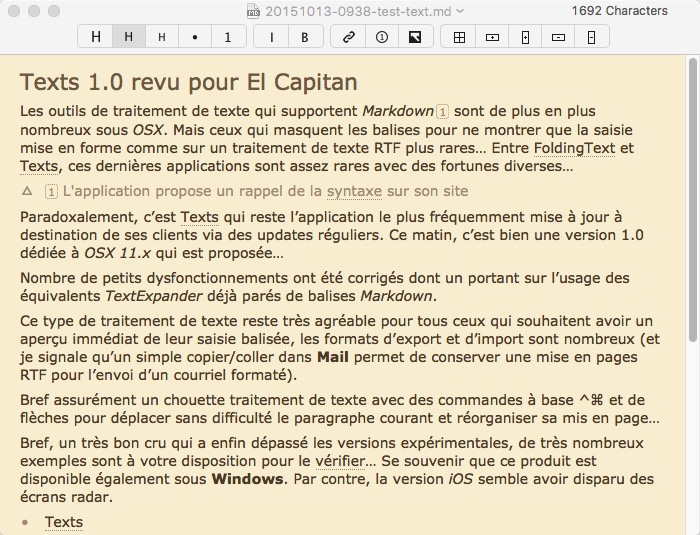
Task: Open the vérifier link
Action: pos(340,461)
